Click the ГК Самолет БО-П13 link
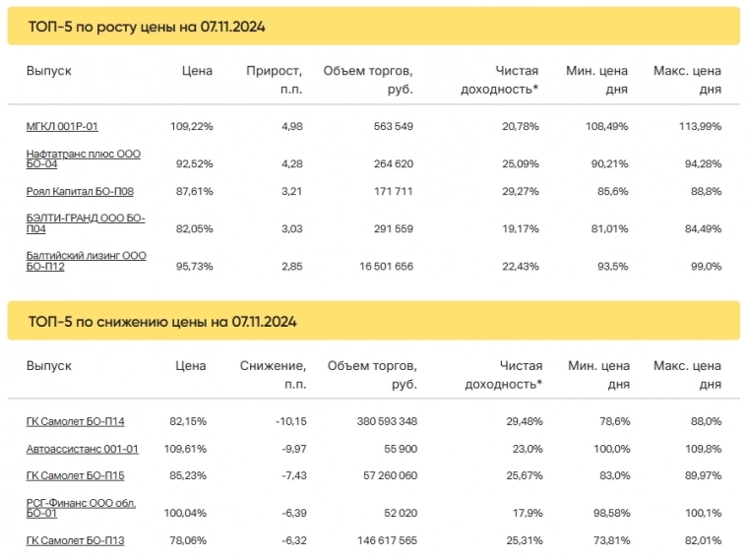This screenshot has width=746, height=560. tap(75, 540)
